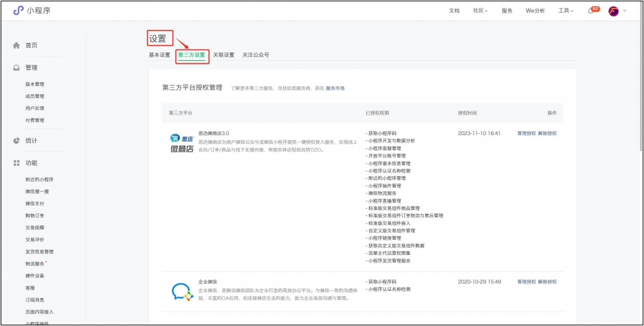This screenshot has width=644, height=326.
Task: Open 购物订单 in sidebar
Action: coord(34,215)
